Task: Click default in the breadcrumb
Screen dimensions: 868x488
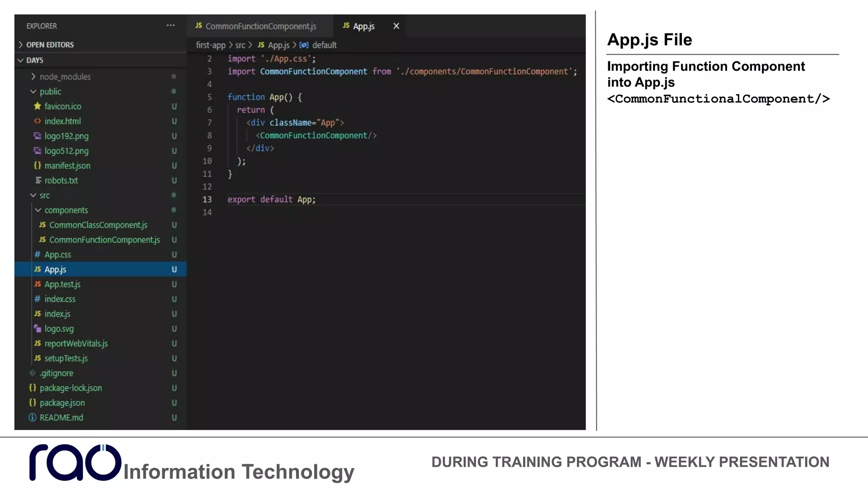Action: (324, 45)
